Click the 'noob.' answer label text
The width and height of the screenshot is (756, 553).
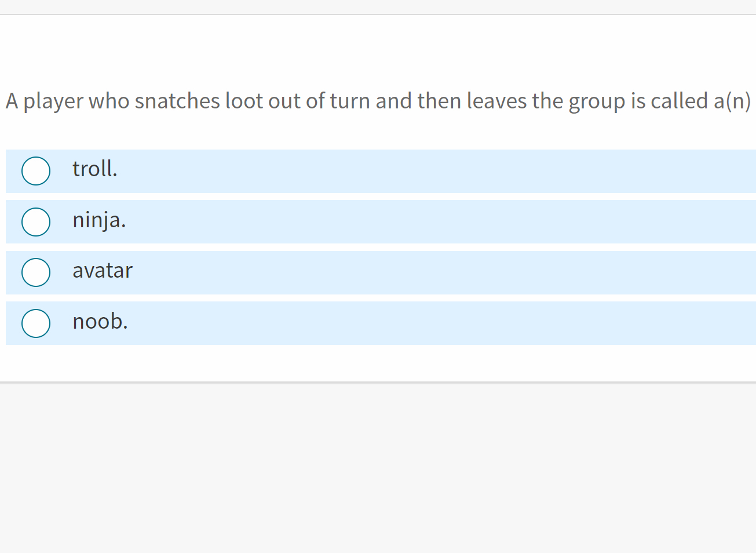[x=100, y=321]
